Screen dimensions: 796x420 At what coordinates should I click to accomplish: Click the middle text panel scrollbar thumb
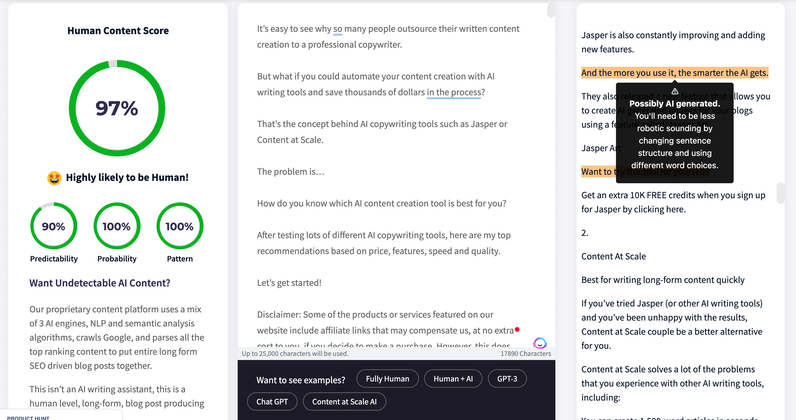click(x=551, y=10)
